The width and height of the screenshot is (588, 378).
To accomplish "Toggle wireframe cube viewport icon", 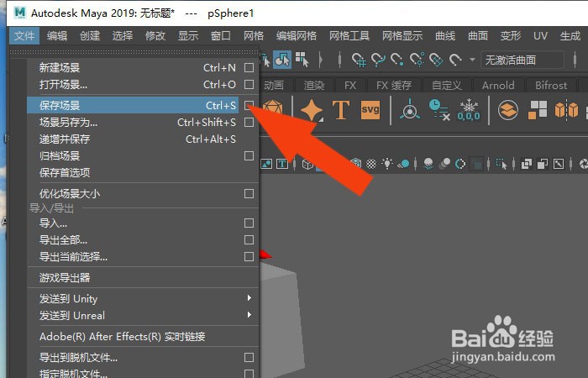I will (x=307, y=165).
